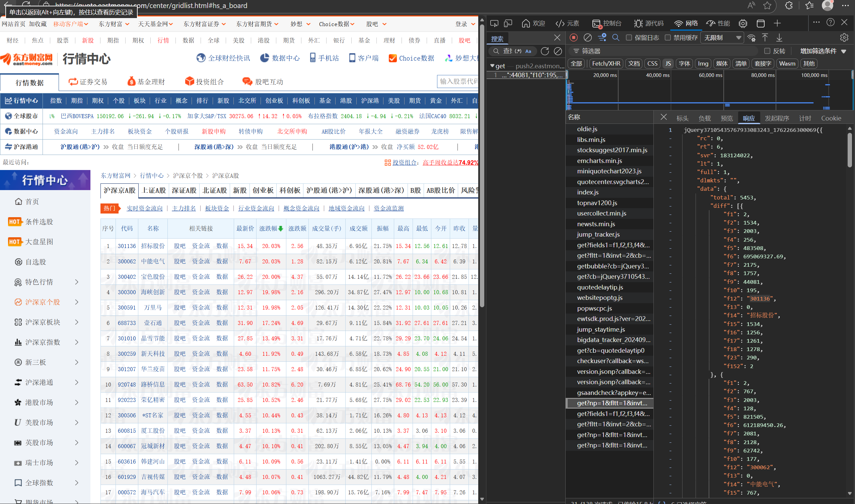Click the export HAR download arrow

point(779,37)
